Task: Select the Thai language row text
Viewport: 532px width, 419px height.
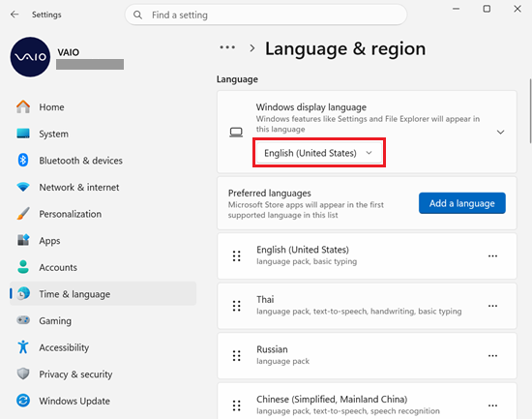Action: pyautogui.click(x=265, y=299)
